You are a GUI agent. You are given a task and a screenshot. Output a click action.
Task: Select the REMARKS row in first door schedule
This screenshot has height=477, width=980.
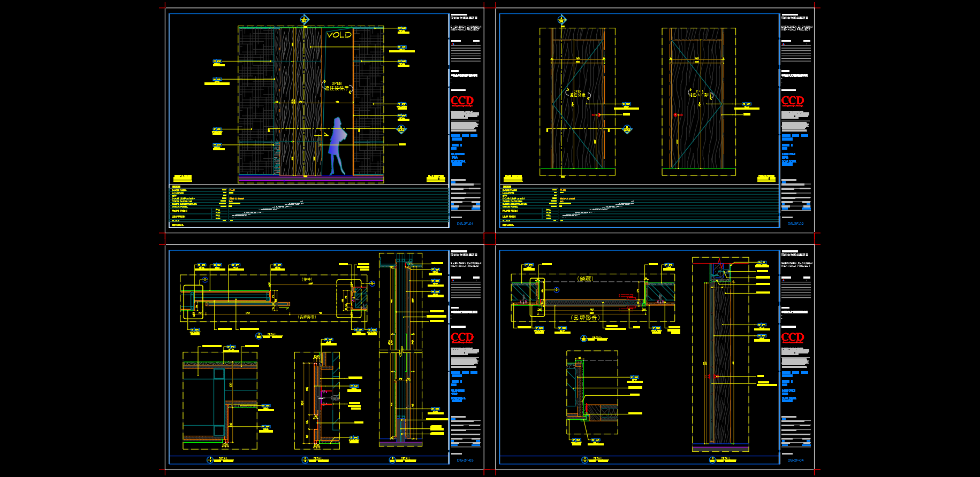[178, 225]
